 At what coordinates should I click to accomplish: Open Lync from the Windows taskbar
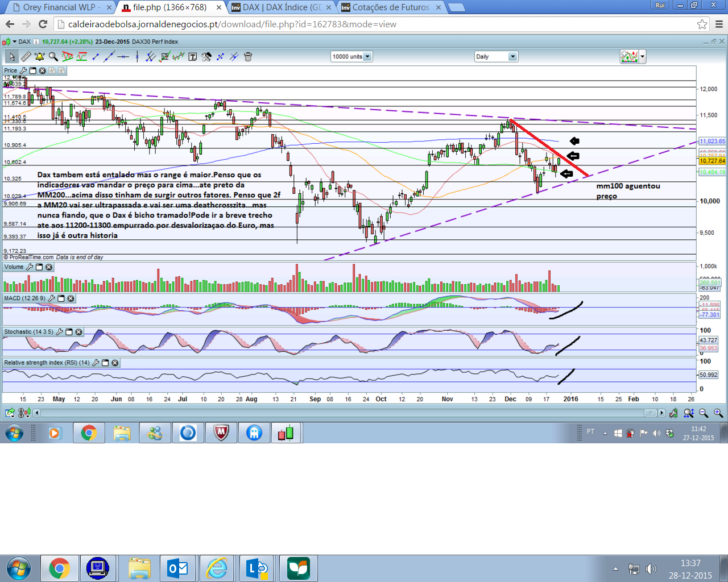pos(258,568)
